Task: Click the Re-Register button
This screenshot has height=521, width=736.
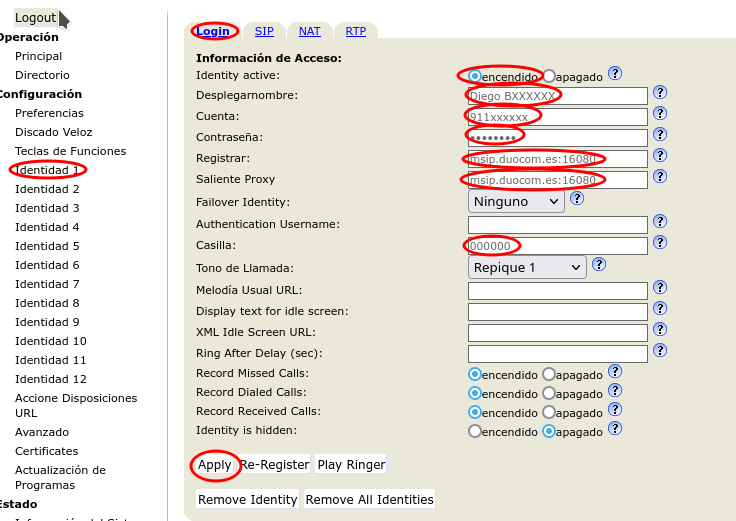Action: [x=275, y=465]
